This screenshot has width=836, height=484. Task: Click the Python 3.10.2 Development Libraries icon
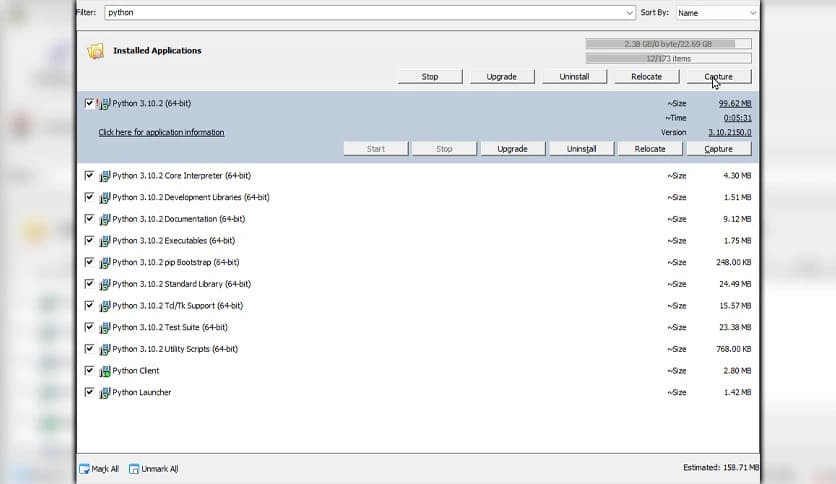pyautogui.click(x=104, y=198)
